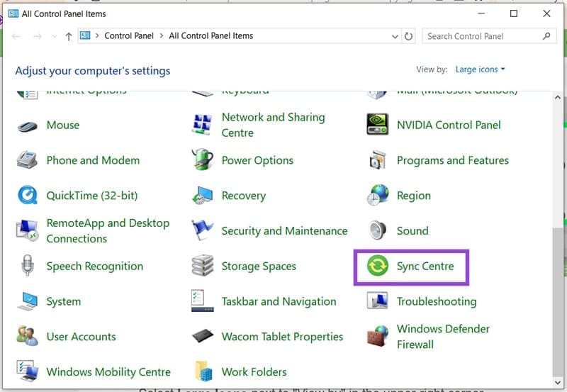Open the QuickTime (32-bit) icon

tap(28, 196)
